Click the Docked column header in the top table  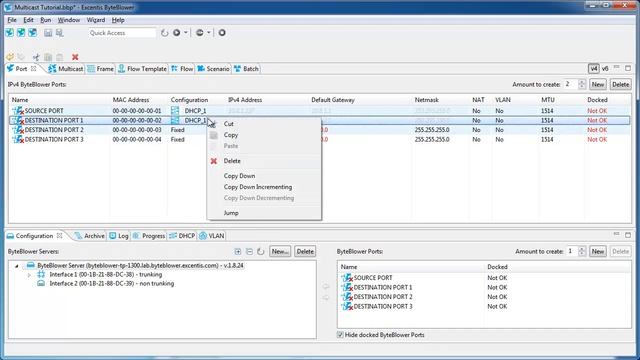597,100
